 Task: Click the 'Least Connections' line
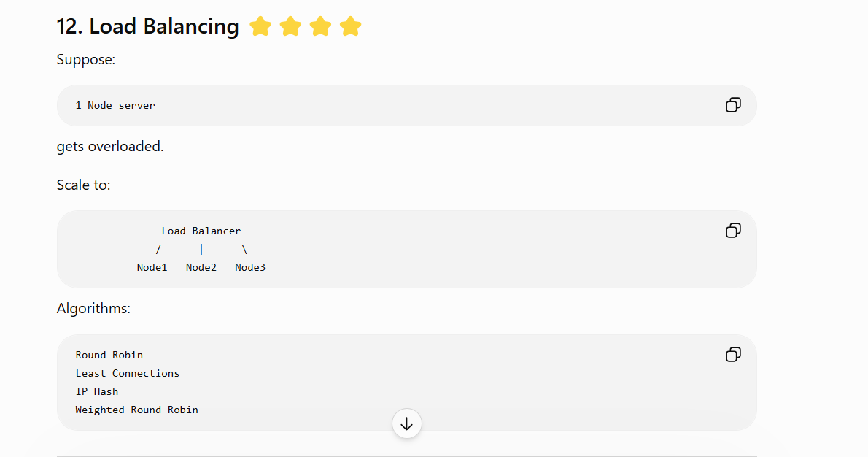click(128, 373)
